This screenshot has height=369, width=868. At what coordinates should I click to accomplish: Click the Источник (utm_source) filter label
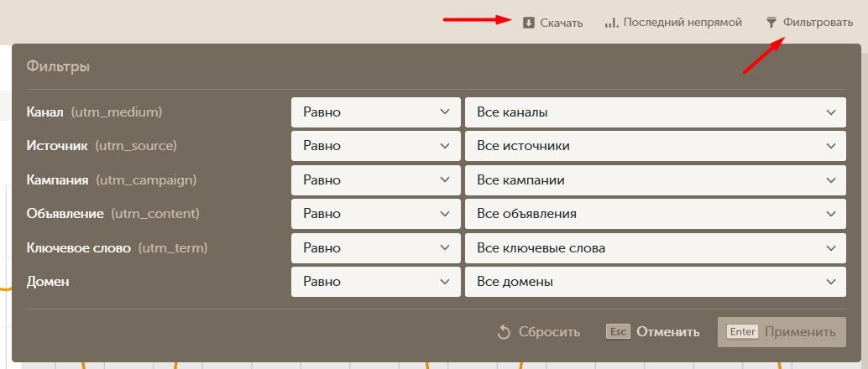tap(102, 146)
